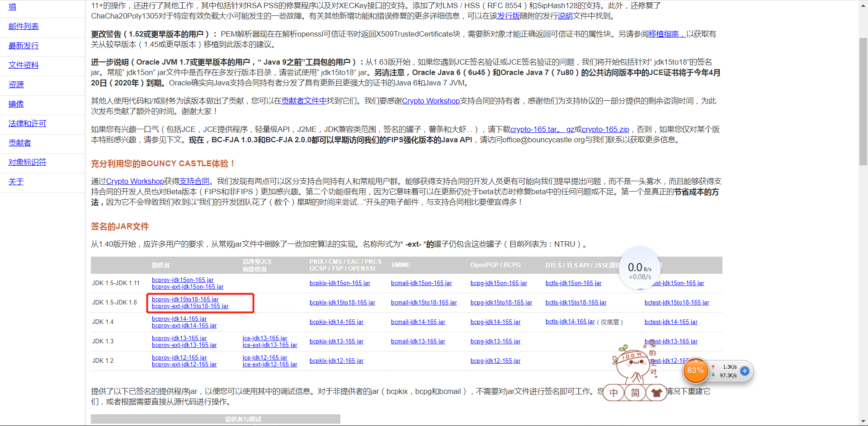Click the scrollbar down arrow at the bottom right
Screen dimensions: 868x426
click(863, 421)
